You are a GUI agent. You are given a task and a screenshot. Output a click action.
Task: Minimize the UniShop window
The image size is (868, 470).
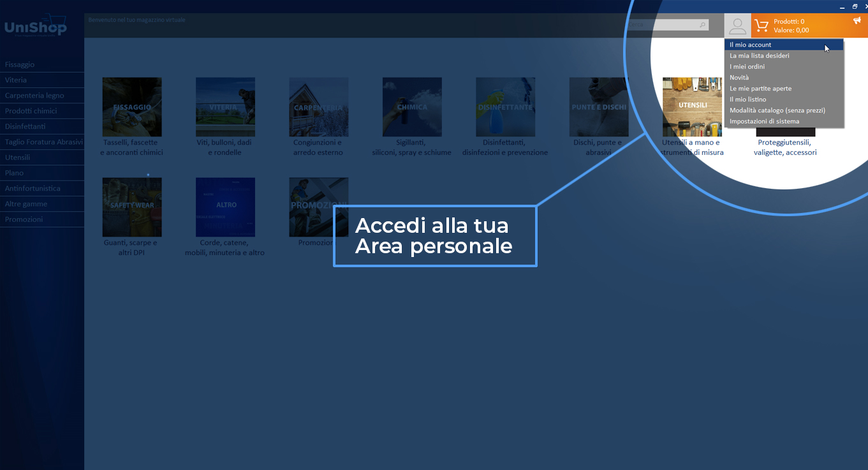[x=842, y=6]
